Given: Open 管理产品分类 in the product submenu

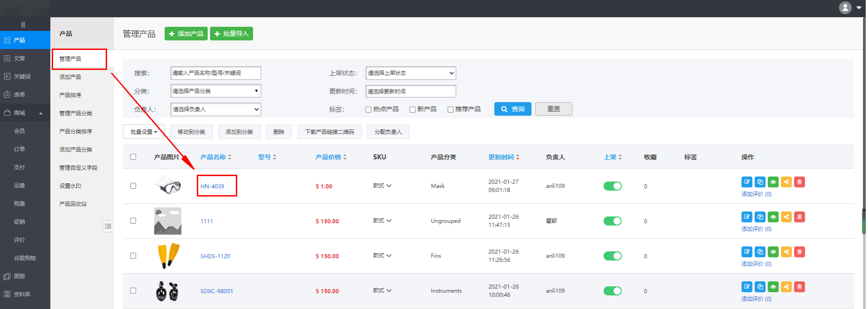Looking at the screenshot, I should 76,113.
